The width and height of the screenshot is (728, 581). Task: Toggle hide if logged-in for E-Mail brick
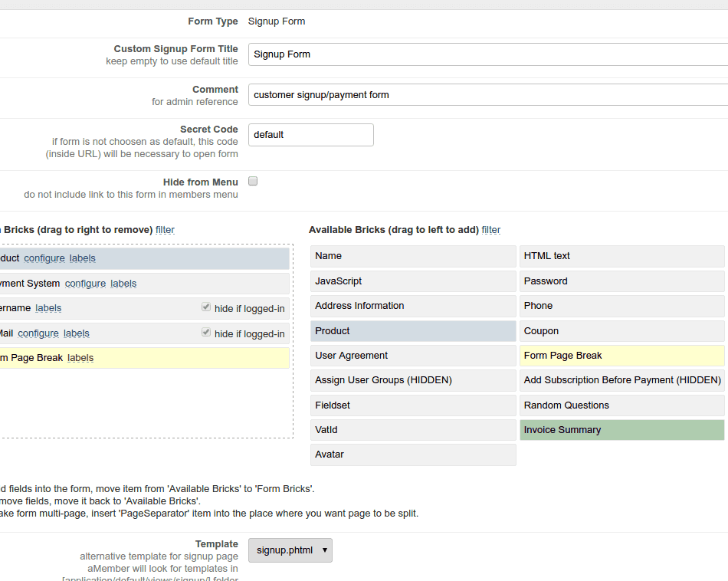pos(206,332)
